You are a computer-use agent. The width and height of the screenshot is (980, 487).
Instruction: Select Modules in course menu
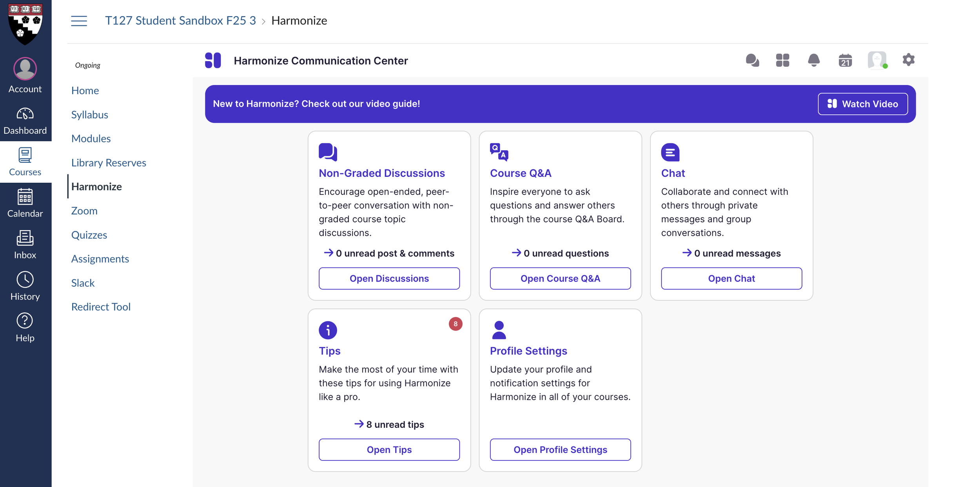point(91,138)
